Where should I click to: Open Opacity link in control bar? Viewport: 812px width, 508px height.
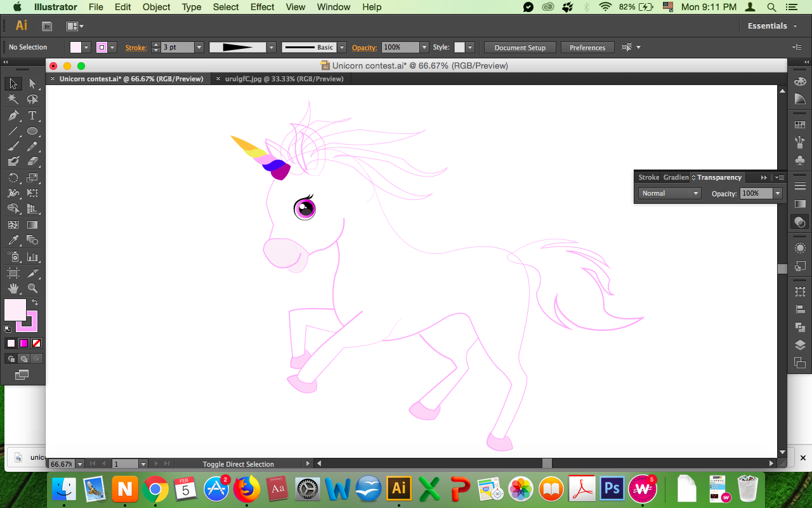(364, 48)
